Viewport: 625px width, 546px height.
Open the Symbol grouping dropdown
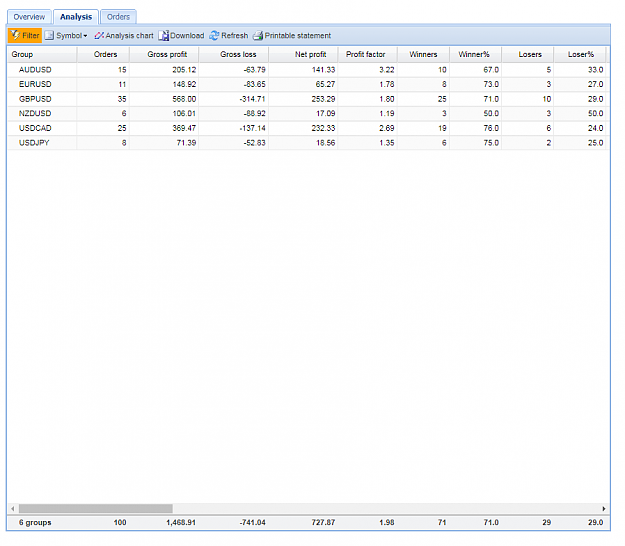[x=66, y=35]
